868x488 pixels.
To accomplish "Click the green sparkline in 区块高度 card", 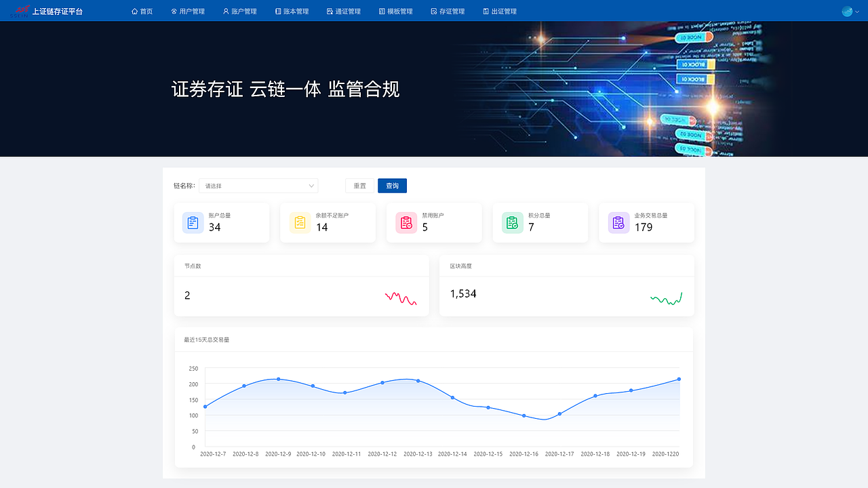I will pos(666,298).
